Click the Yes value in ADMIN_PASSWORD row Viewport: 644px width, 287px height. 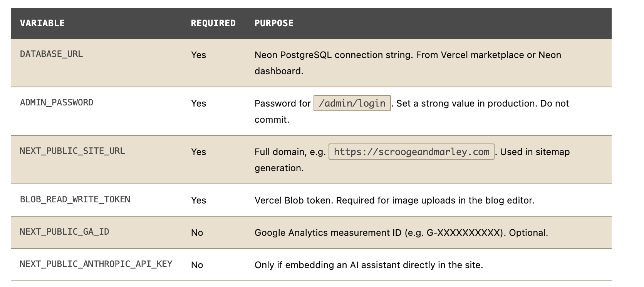pos(198,103)
